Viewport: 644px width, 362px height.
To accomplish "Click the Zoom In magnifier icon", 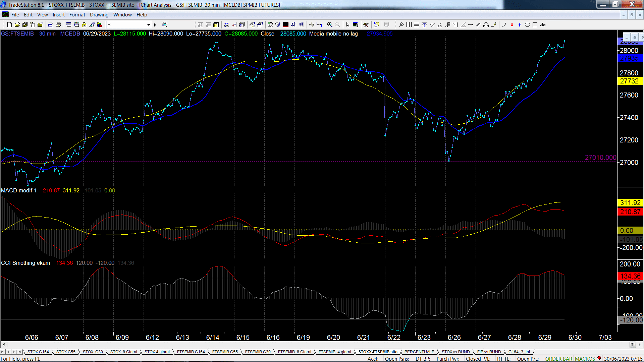I will click(x=330, y=25).
